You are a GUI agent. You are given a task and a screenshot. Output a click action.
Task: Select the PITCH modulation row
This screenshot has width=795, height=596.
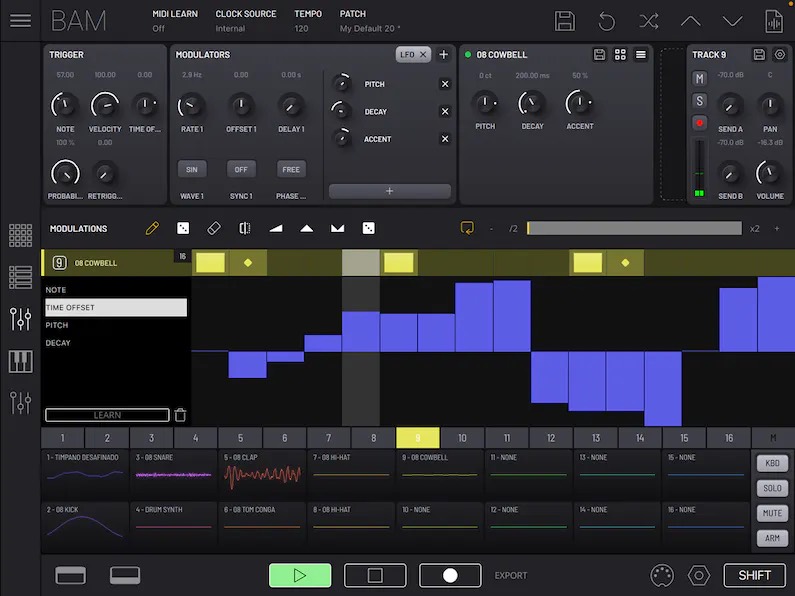point(116,325)
